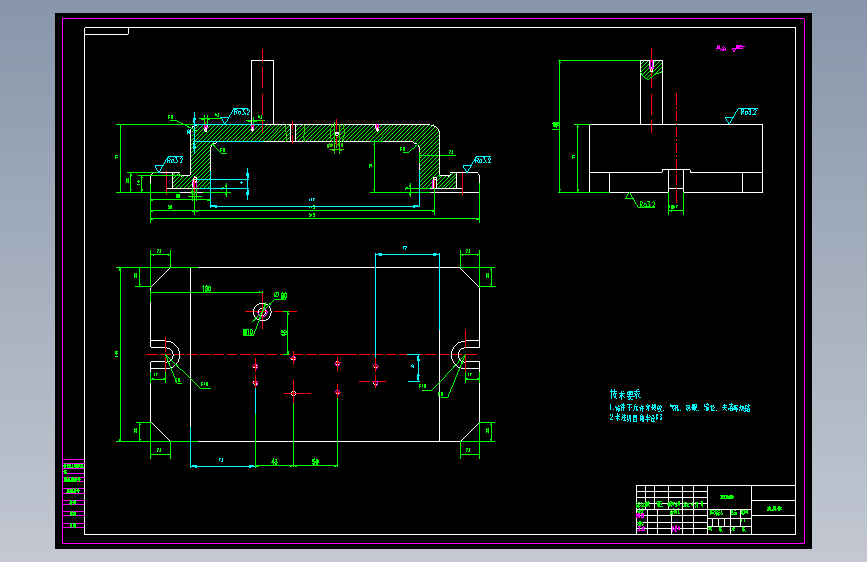
Task: Select the left U-shaped slot in the plan view
Action: (x=165, y=355)
